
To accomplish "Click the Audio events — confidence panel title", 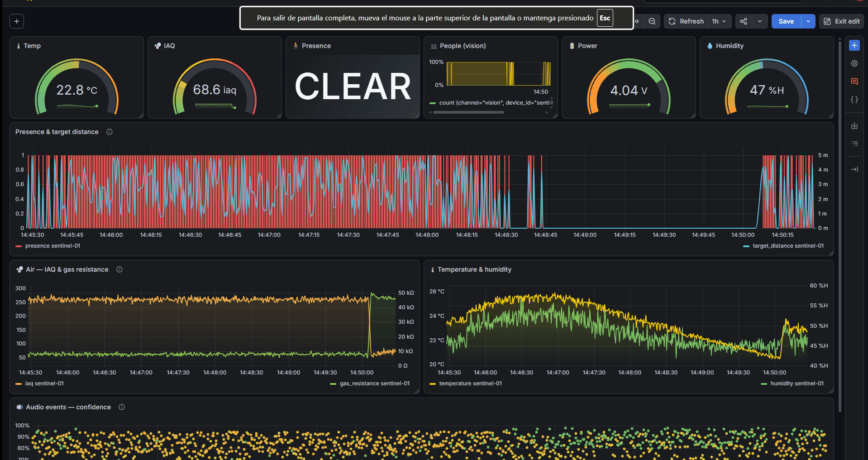I will click(x=68, y=407).
